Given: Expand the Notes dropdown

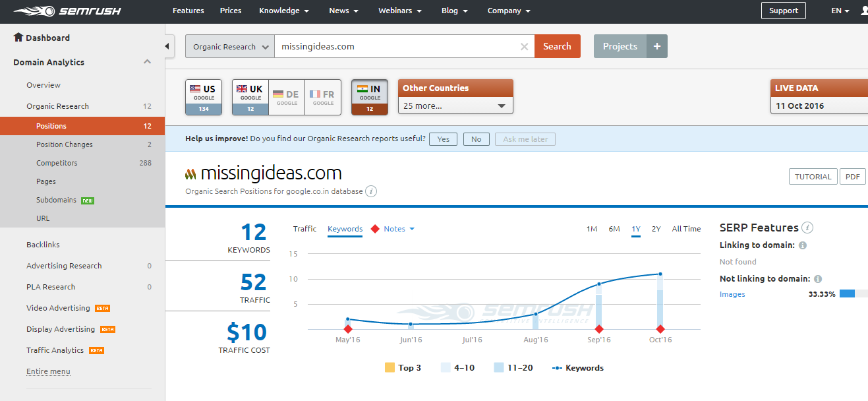Looking at the screenshot, I should coord(399,229).
